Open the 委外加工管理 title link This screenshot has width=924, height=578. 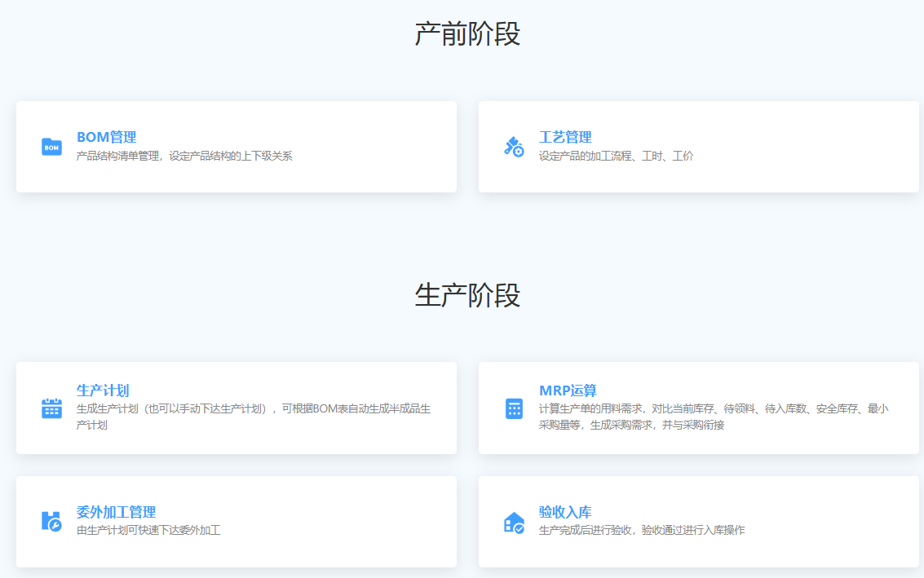pos(116,512)
